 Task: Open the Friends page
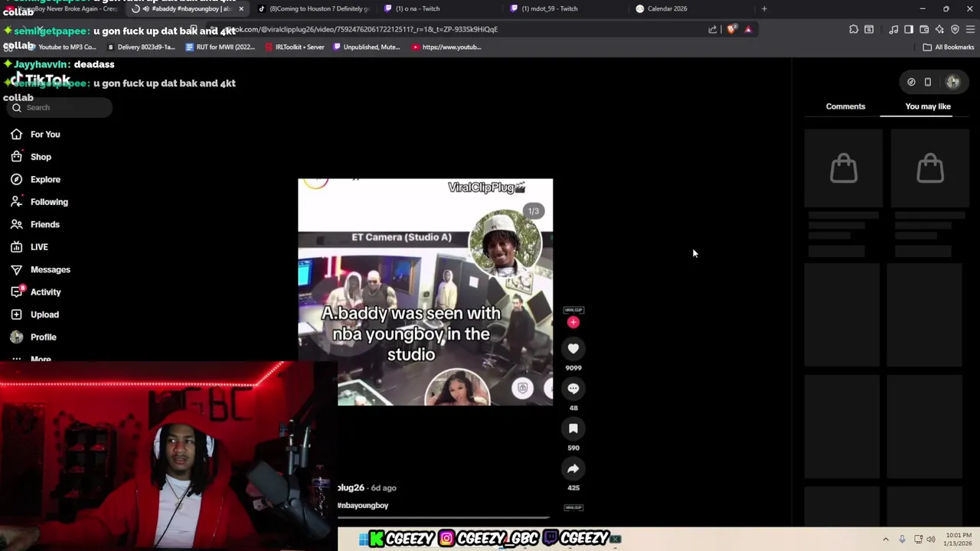tap(44, 224)
